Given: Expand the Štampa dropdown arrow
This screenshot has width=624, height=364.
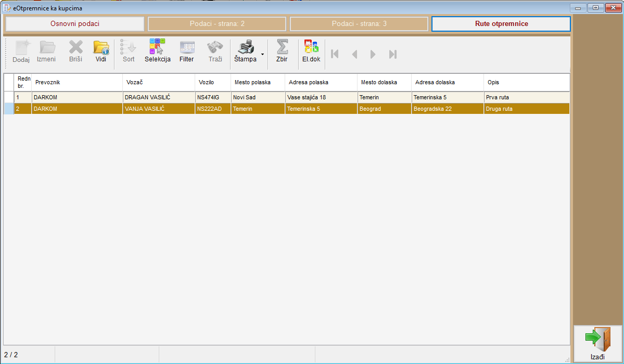Looking at the screenshot, I should tap(262, 54).
